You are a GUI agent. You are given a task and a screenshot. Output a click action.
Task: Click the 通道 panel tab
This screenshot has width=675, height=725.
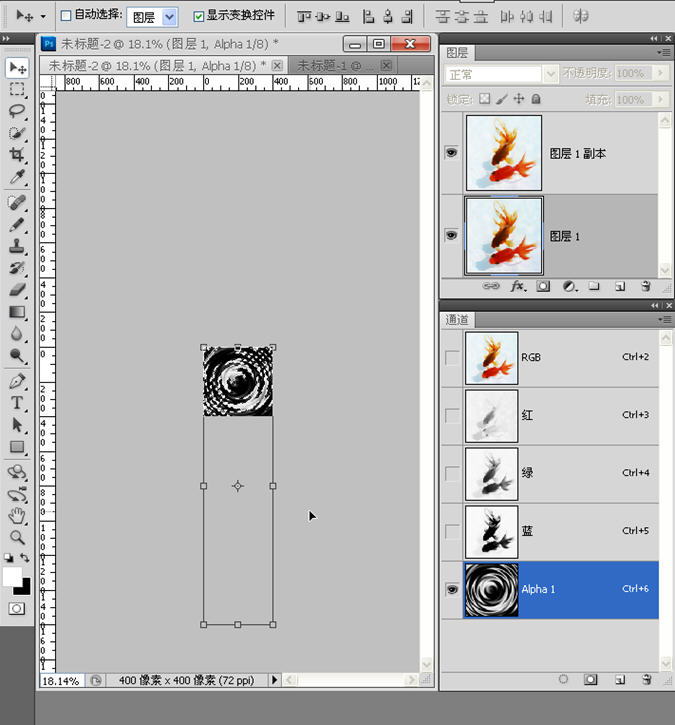(457, 319)
